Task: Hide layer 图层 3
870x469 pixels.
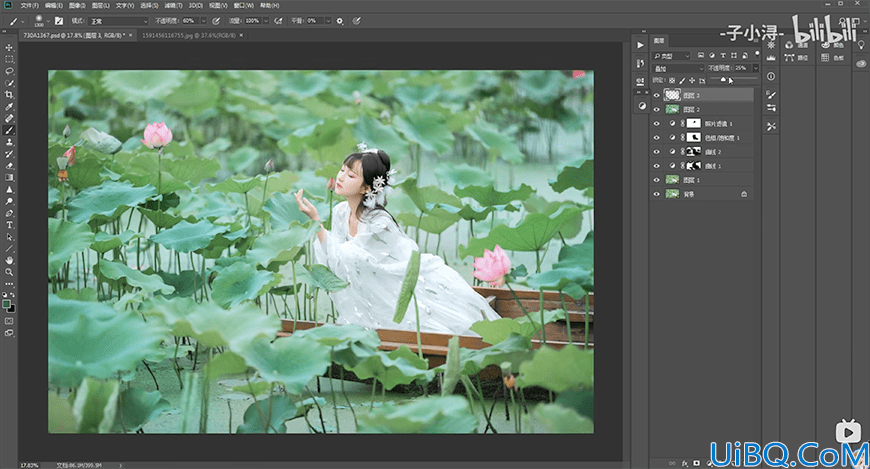Action: click(x=656, y=95)
